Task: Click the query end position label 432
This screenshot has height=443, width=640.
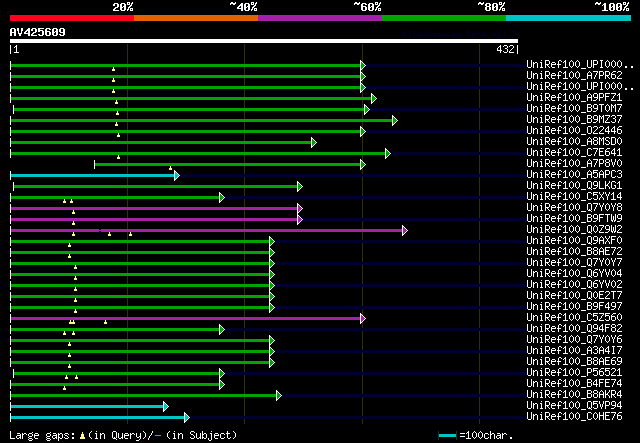Action: (505, 49)
